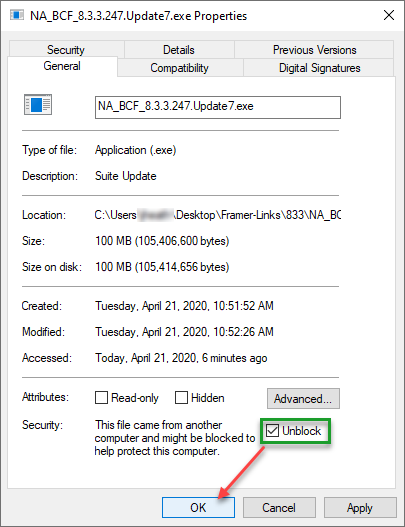Apply the property changes
The width and height of the screenshot is (405, 527).
[360, 508]
